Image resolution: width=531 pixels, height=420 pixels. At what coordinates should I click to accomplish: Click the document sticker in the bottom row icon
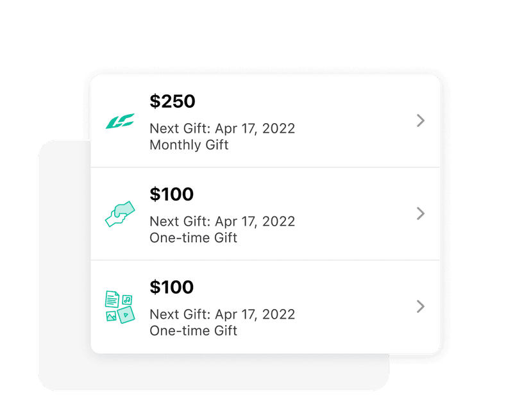point(112,299)
